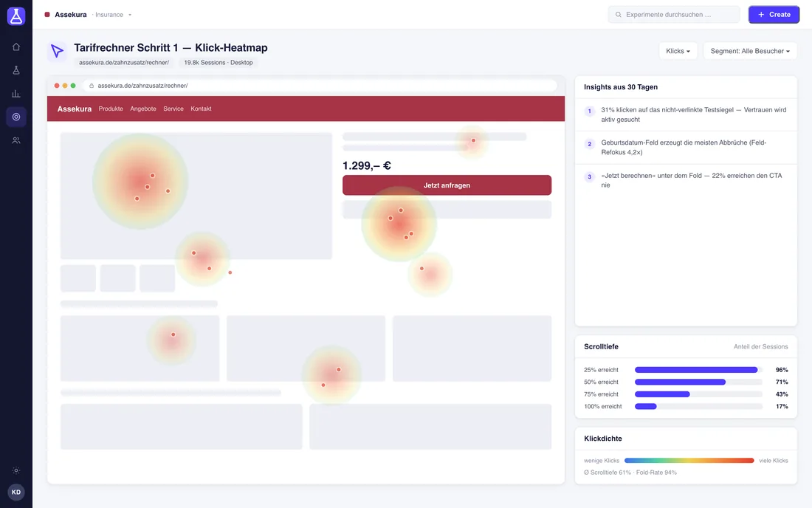Click the Insights aus 30 Tagen heading
Viewport: 812px width, 508px height.
(620, 87)
